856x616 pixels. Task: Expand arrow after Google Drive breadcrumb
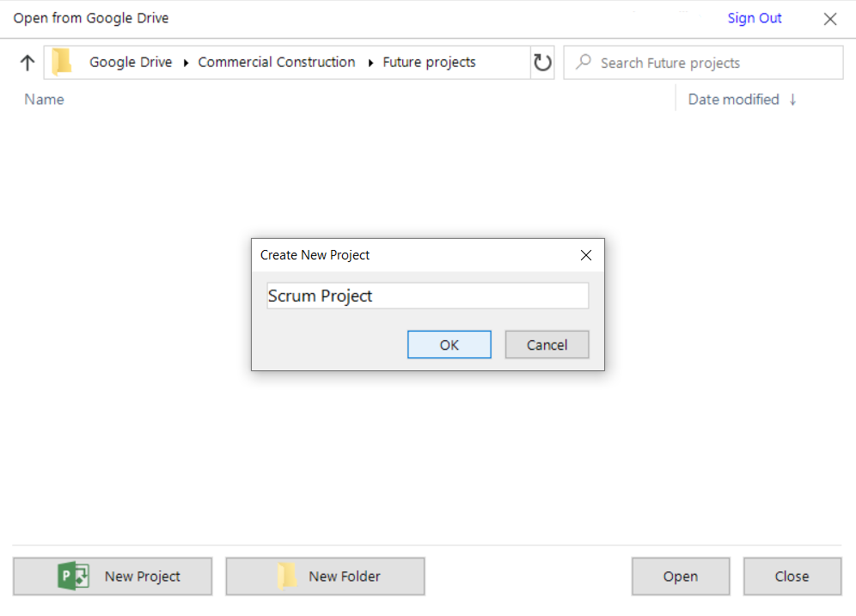pyautogui.click(x=186, y=64)
